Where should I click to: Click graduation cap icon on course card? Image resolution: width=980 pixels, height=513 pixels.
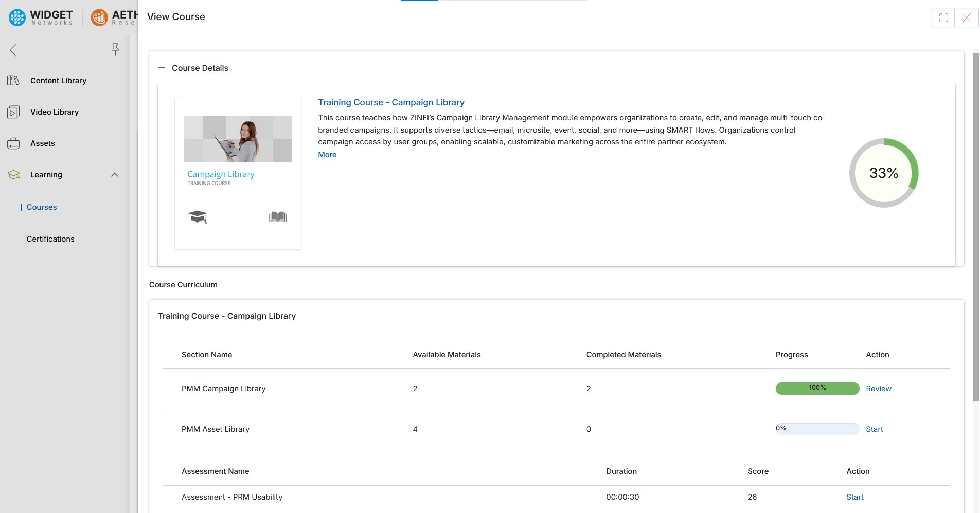[x=198, y=217]
